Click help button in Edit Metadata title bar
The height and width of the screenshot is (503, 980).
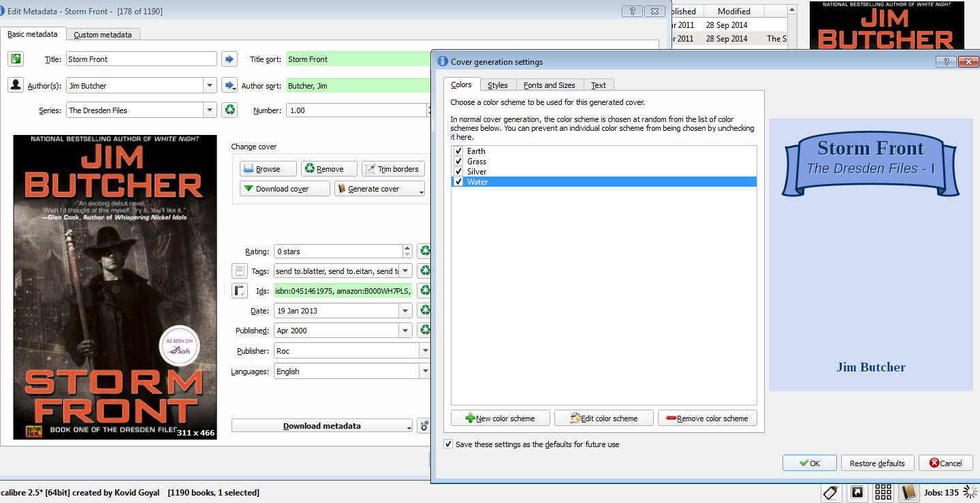pyautogui.click(x=632, y=11)
